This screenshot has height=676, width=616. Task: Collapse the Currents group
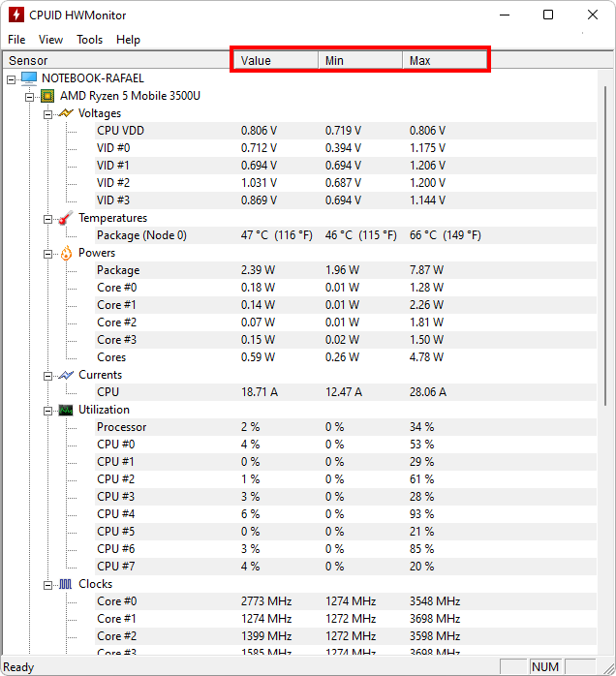[x=47, y=376]
